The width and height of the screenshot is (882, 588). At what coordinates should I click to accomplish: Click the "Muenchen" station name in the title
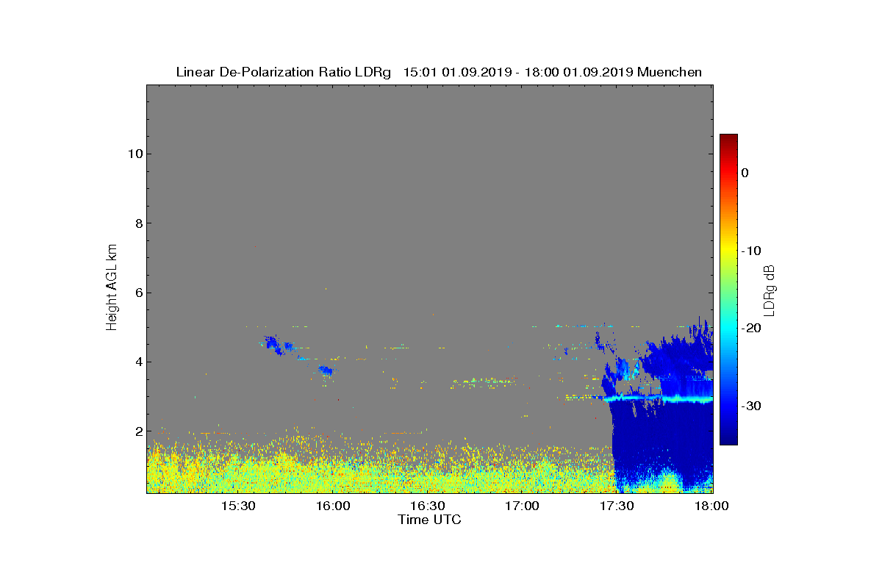(x=670, y=72)
